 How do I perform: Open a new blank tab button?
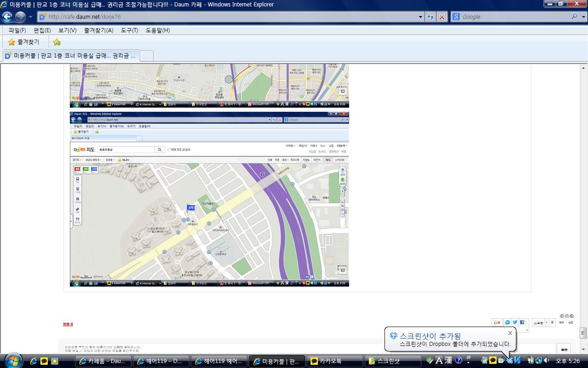point(146,56)
